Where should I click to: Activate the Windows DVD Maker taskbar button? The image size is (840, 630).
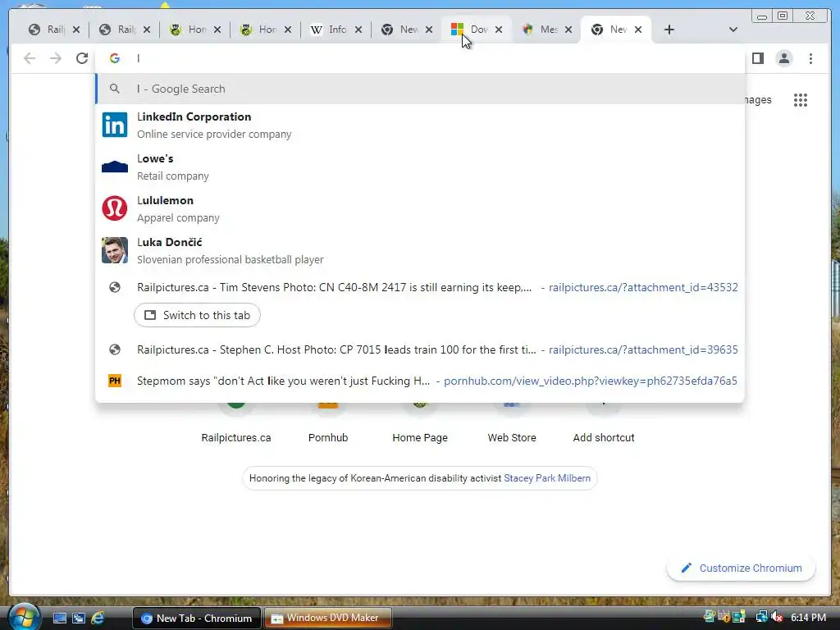(326, 618)
